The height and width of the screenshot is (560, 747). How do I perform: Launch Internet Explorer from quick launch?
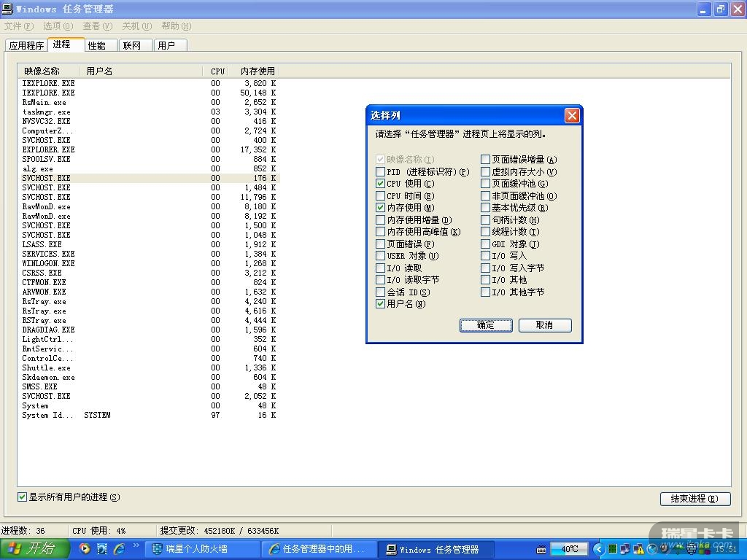click(119, 549)
